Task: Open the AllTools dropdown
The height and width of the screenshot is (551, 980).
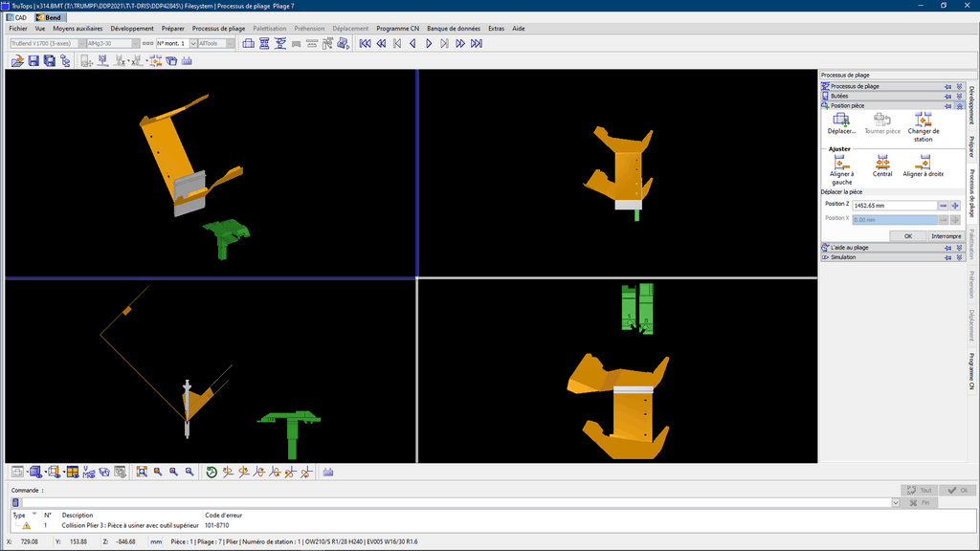Action: coord(230,43)
